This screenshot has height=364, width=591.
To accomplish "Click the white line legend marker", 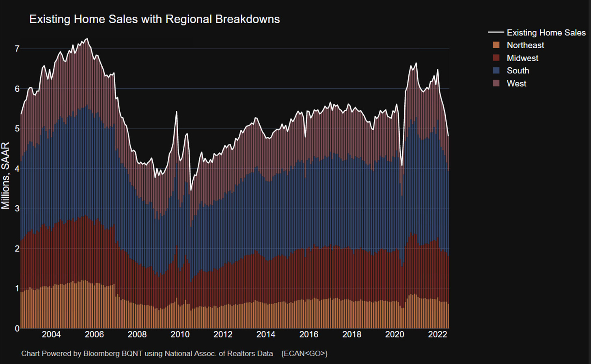I will tap(496, 32).
